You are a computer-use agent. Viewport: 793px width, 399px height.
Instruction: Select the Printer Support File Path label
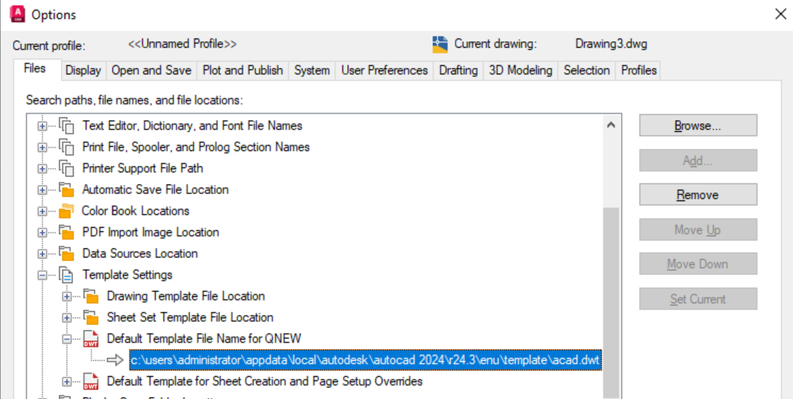point(143,168)
